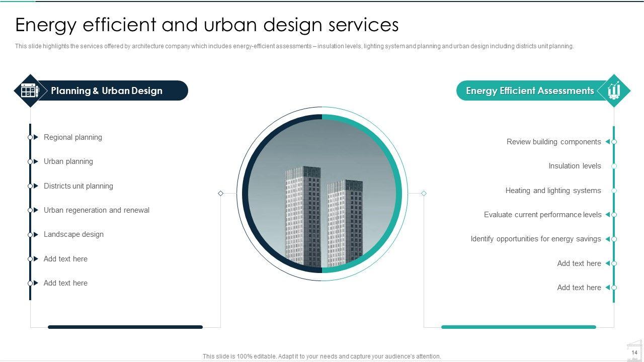
Task: Select the circle marker next to Heating and lighting systems
Action: (614, 191)
